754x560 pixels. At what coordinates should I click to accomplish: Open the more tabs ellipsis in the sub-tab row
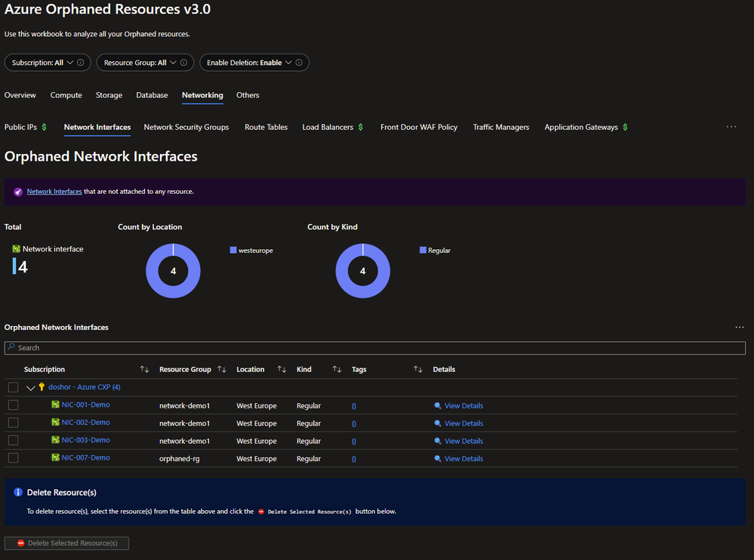click(731, 127)
